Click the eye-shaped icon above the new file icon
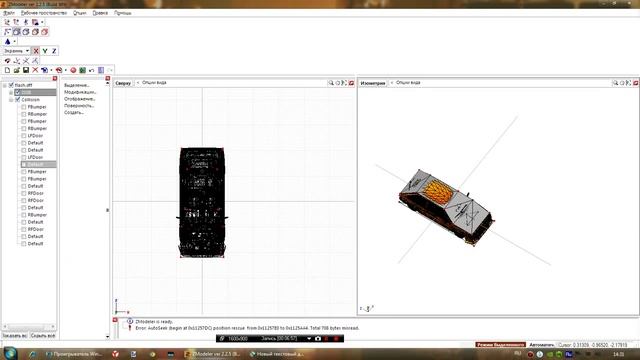 pos(7,60)
